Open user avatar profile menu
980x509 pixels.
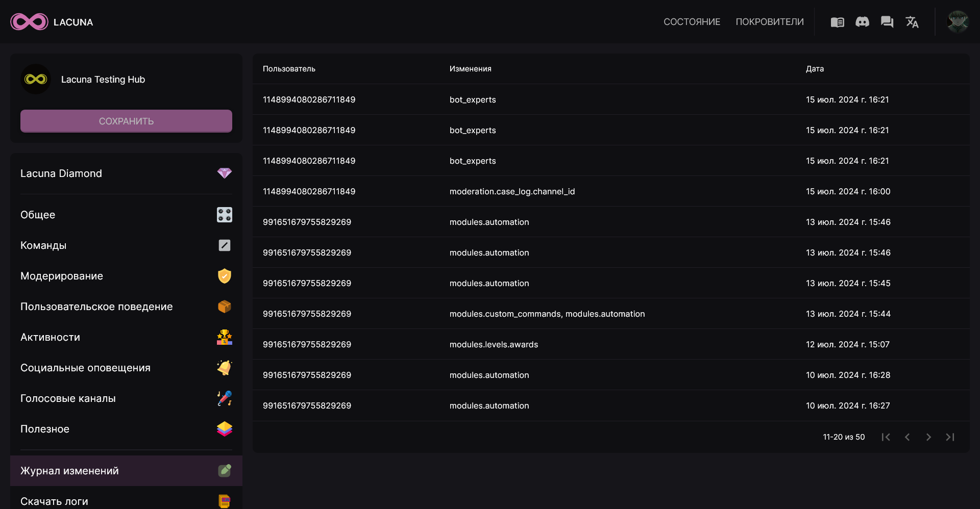pyautogui.click(x=958, y=22)
